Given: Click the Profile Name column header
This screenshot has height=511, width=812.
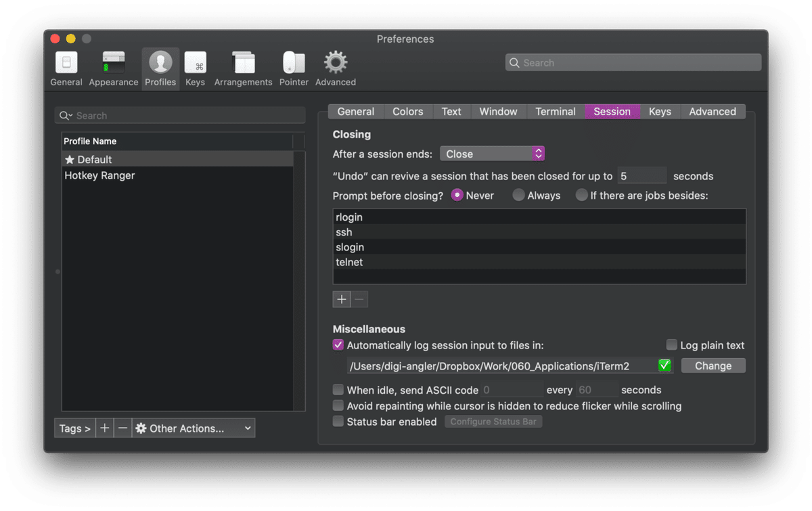Looking at the screenshot, I should 178,141.
